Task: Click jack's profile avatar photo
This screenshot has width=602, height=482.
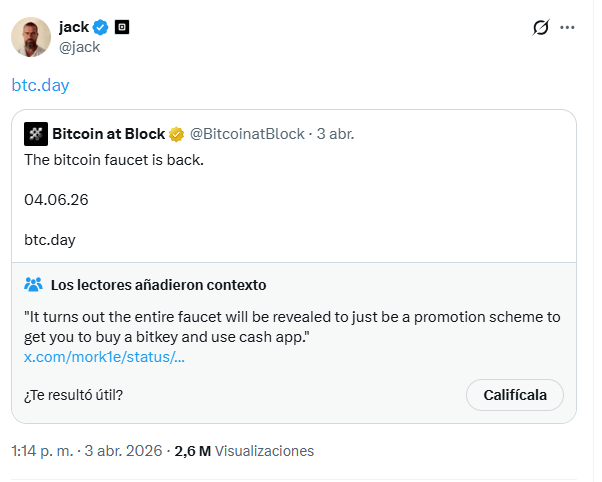Action: (31, 37)
